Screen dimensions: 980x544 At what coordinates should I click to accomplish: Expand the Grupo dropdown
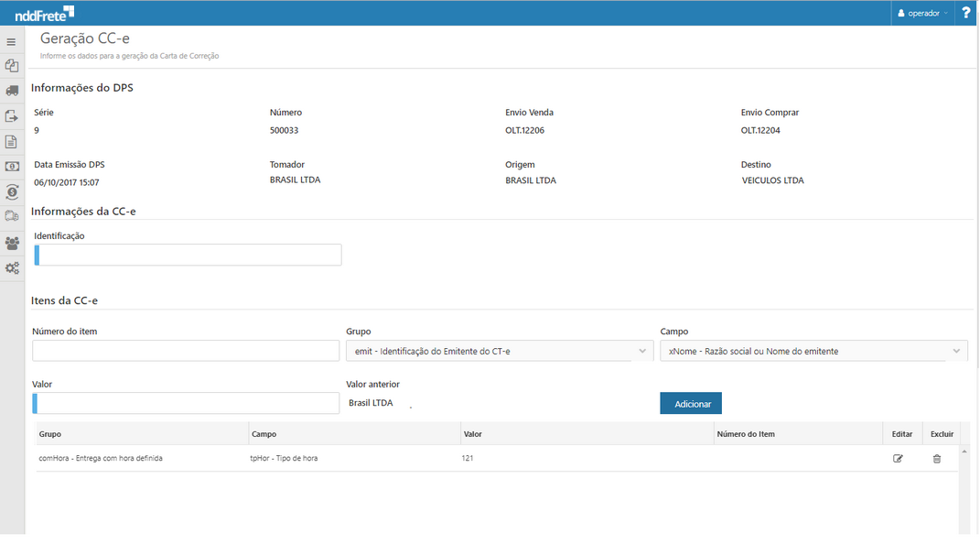tap(499, 352)
